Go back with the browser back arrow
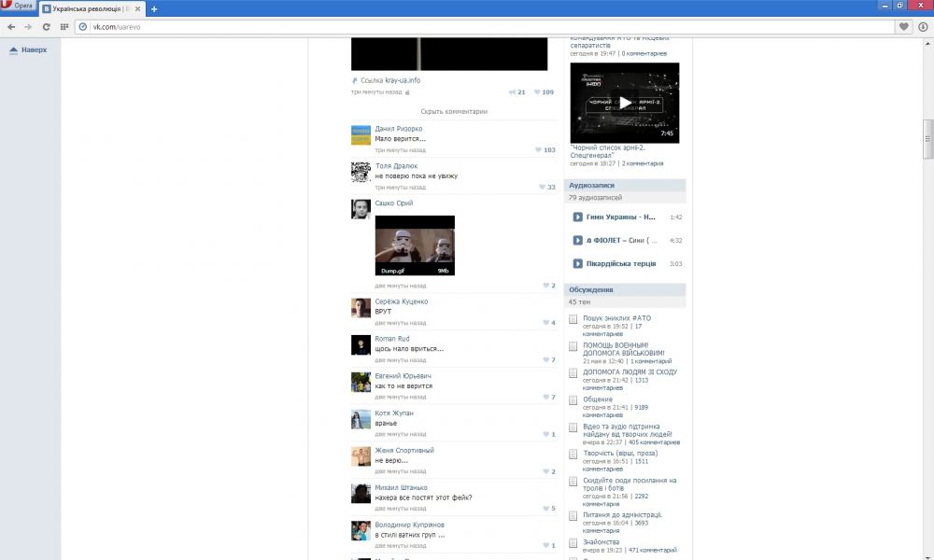Image resolution: width=934 pixels, height=560 pixels. (x=11, y=27)
